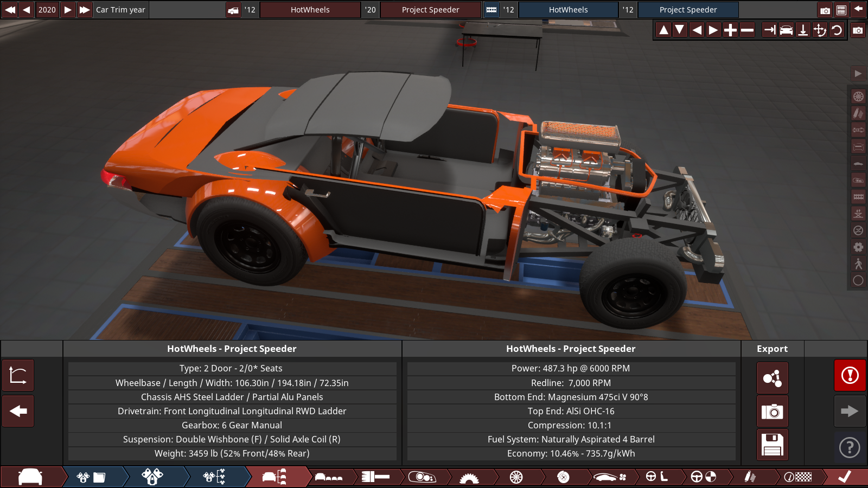Select car model name HotWheels

310,10
